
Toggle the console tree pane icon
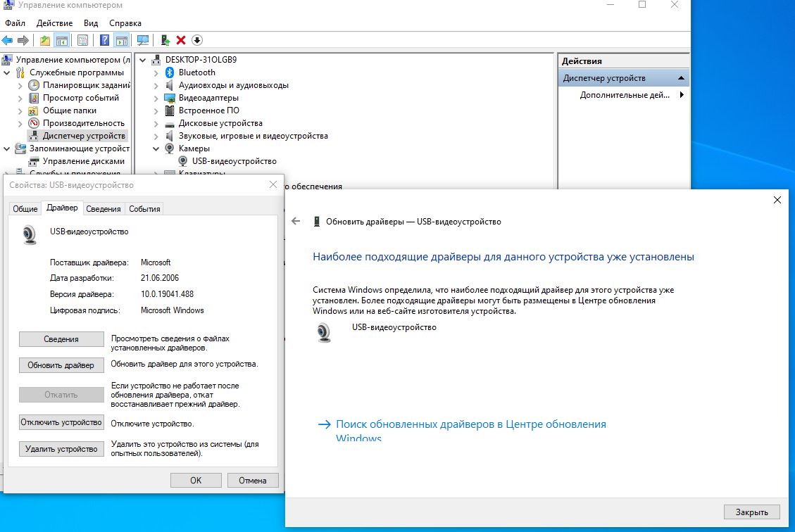(x=63, y=40)
